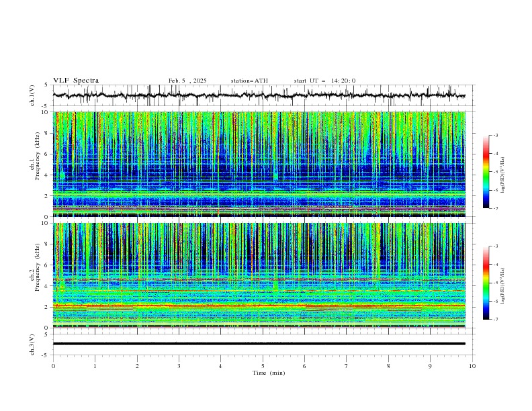Image resolution: width=532 pixels, height=411 pixels.
Task: Click time axis tick label '0'
Action: click(x=53, y=366)
